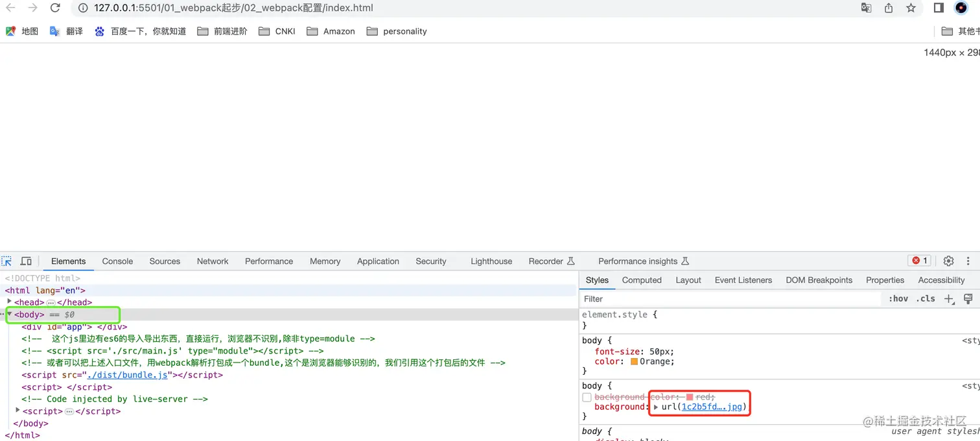The height and width of the screenshot is (441, 980).
Task: Click the ellipsis inside the last script tag
Action: point(69,412)
